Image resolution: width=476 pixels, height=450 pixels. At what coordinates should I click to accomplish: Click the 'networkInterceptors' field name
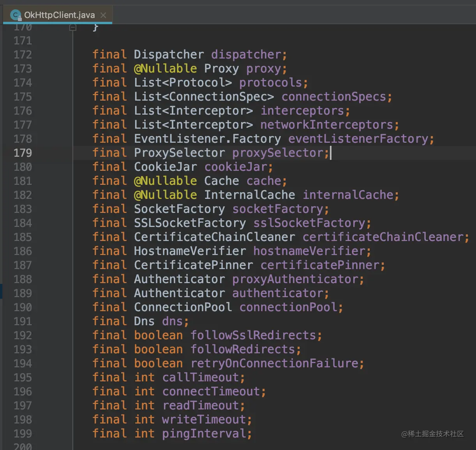[x=327, y=125]
